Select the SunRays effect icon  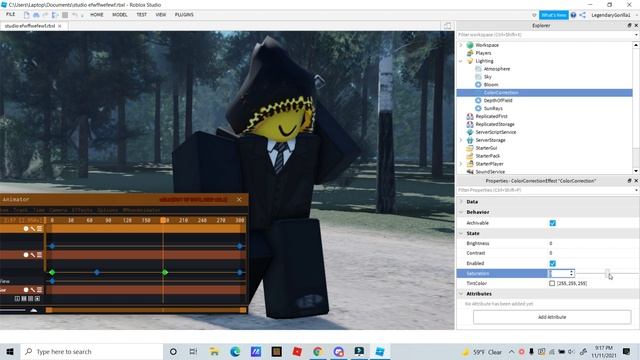(x=478, y=108)
